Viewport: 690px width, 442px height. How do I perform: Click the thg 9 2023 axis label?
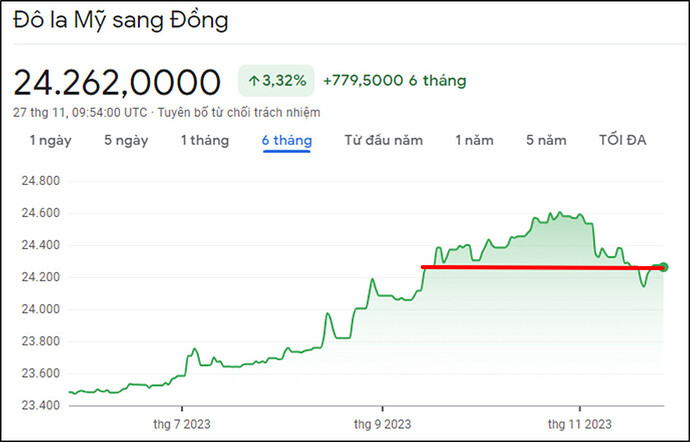[381, 424]
